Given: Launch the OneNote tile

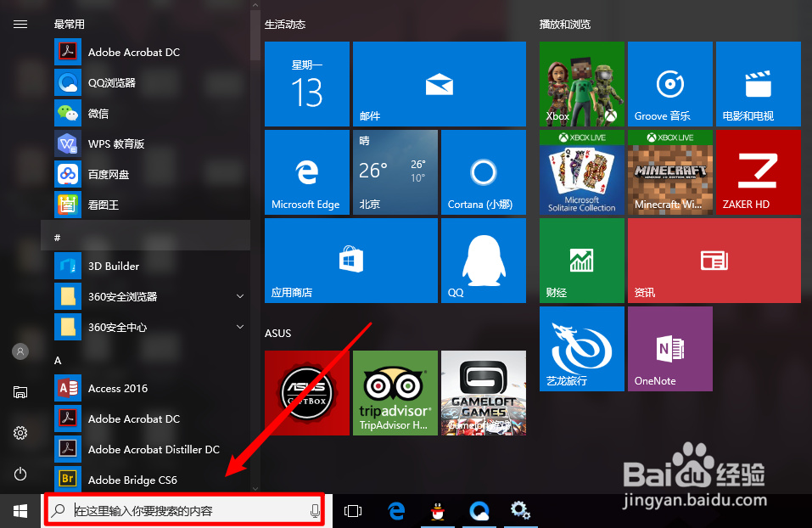Looking at the screenshot, I should click(x=670, y=349).
